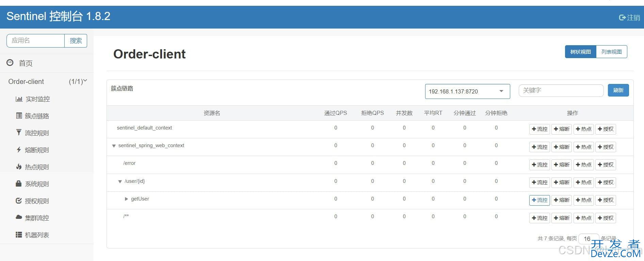Add 授权 rule for sentinel_spring_web_context
Image resolution: width=644 pixels, height=261 pixels.
pos(606,147)
